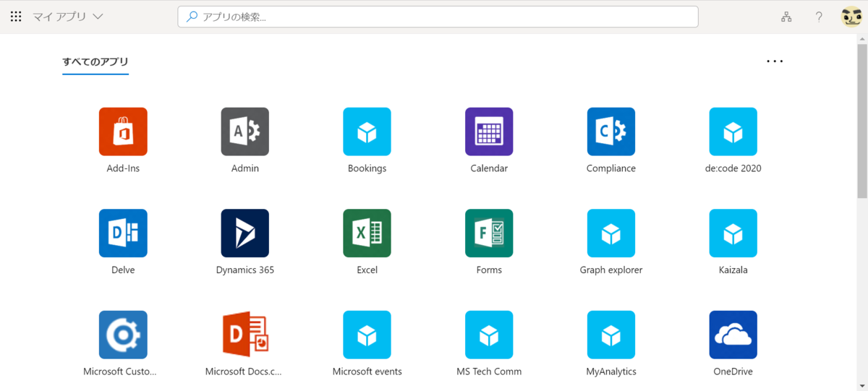Click the MS Tech Comm label text
Viewport: 868px width, 391px height.
pos(489,371)
